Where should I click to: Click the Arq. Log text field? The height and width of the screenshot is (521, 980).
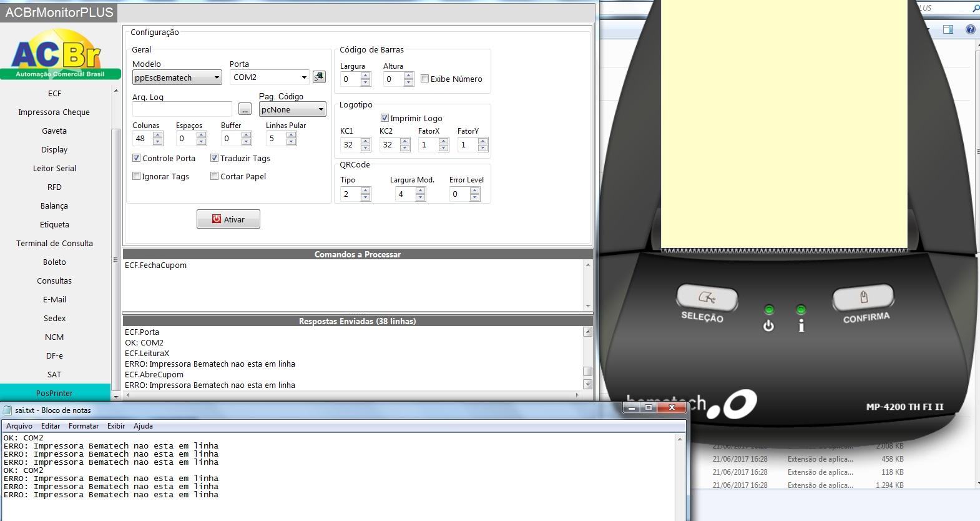pyautogui.click(x=182, y=109)
